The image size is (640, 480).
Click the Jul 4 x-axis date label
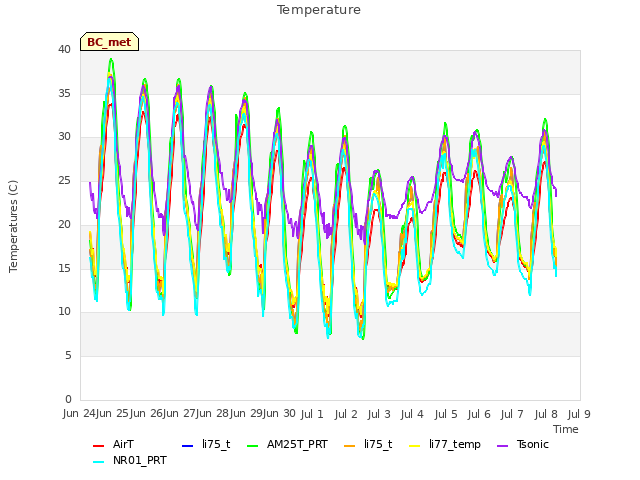click(412, 414)
